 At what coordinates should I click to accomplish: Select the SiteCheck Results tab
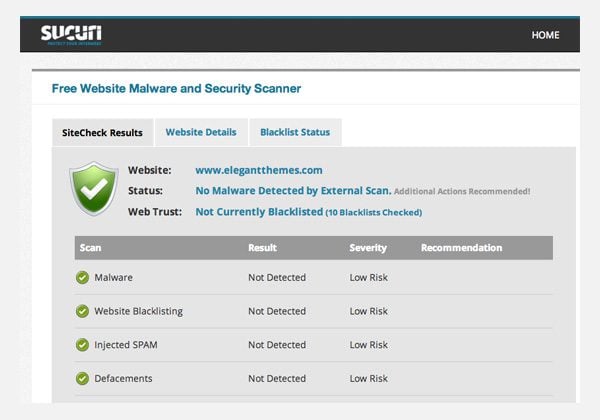click(x=103, y=133)
